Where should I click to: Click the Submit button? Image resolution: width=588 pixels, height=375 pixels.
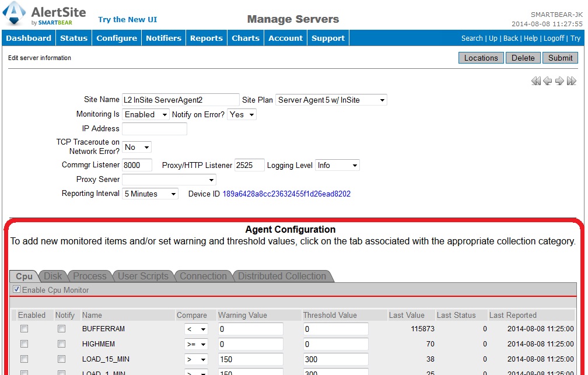pyautogui.click(x=560, y=58)
